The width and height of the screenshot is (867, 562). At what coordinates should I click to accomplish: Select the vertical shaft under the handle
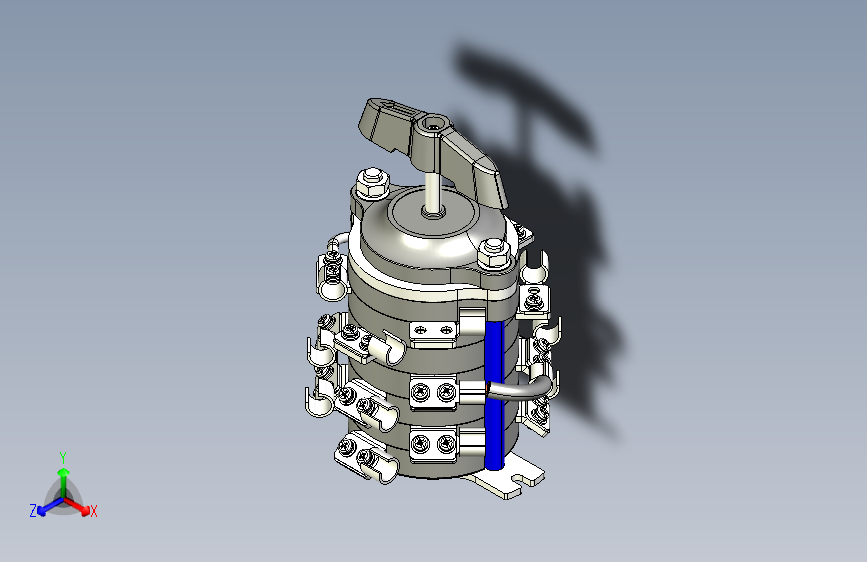[x=433, y=194]
